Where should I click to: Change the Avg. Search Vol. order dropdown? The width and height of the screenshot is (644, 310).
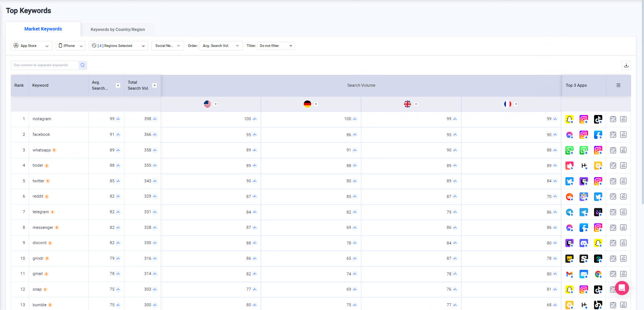point(221,46)
